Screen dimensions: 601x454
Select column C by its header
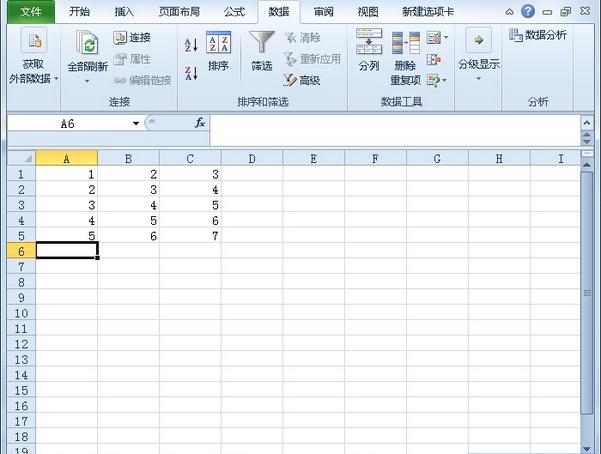pyautogui.click(x=190, y=158)
